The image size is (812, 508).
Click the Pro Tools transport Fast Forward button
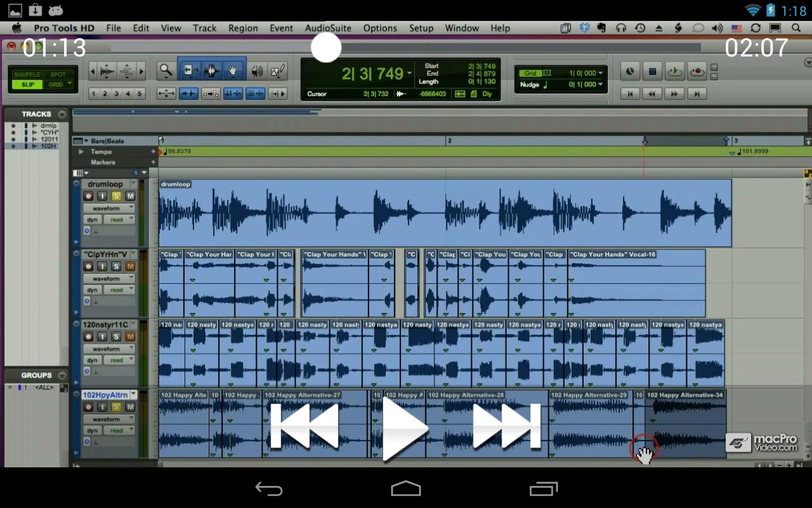point(674,94)
